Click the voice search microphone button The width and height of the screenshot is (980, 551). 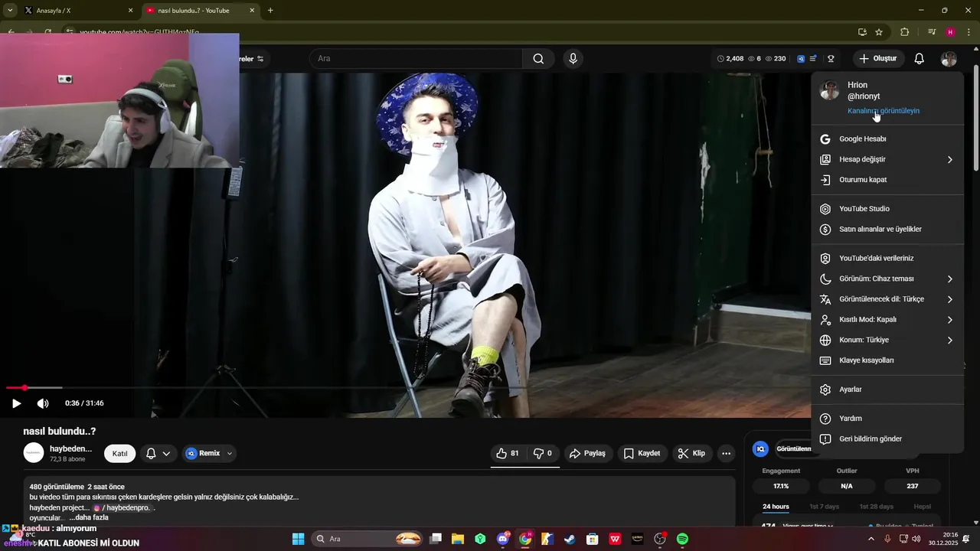(x=573, y=59)
